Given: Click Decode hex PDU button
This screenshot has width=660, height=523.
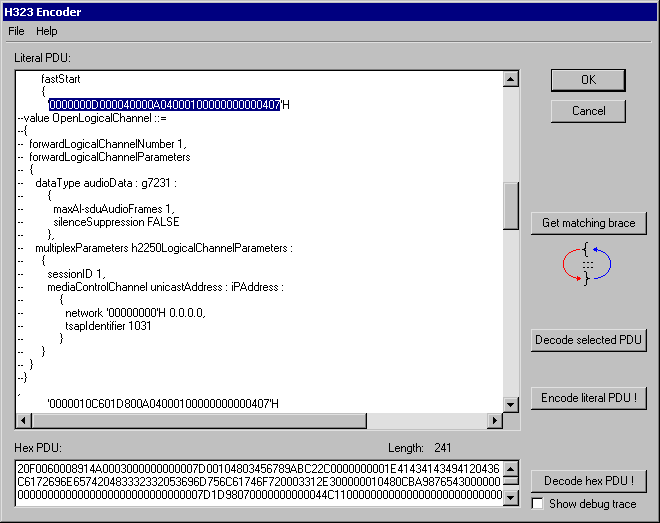Looking at the screenshot, I should click(588, 481).
